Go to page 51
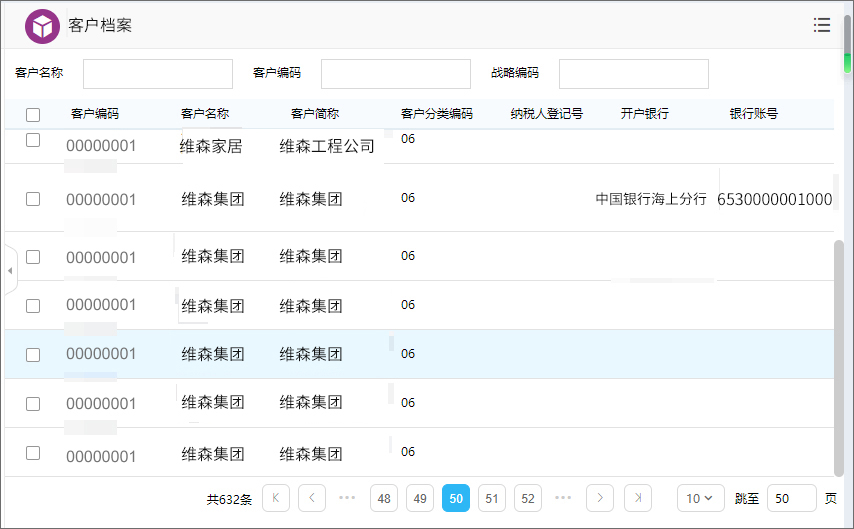Viewport: 854px width, 529px height. tap(492, 498)
